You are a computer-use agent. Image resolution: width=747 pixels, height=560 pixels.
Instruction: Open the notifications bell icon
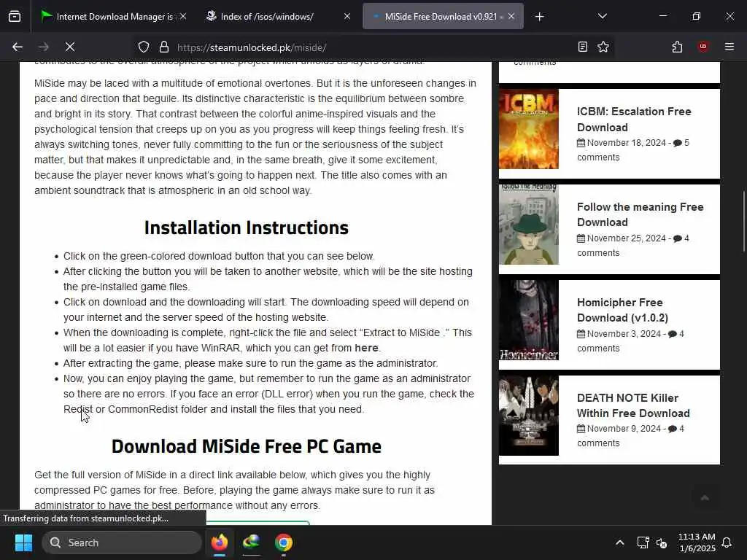click(727, 542)
